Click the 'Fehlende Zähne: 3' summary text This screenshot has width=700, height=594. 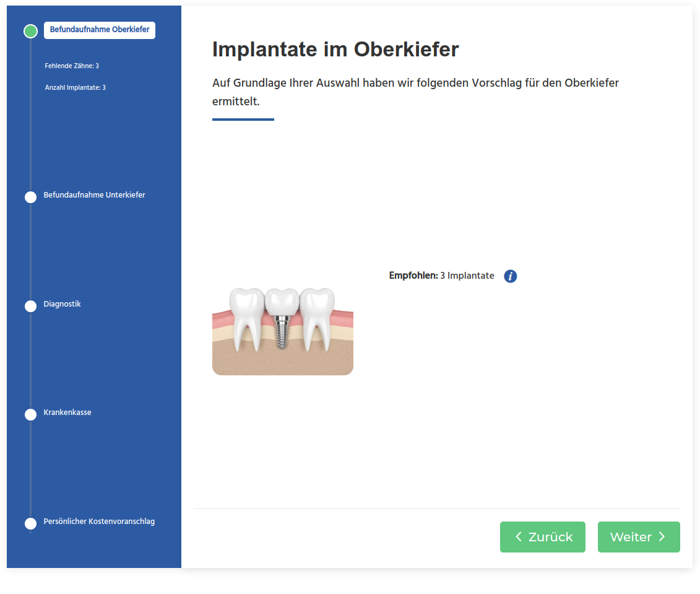click(72, 66)
